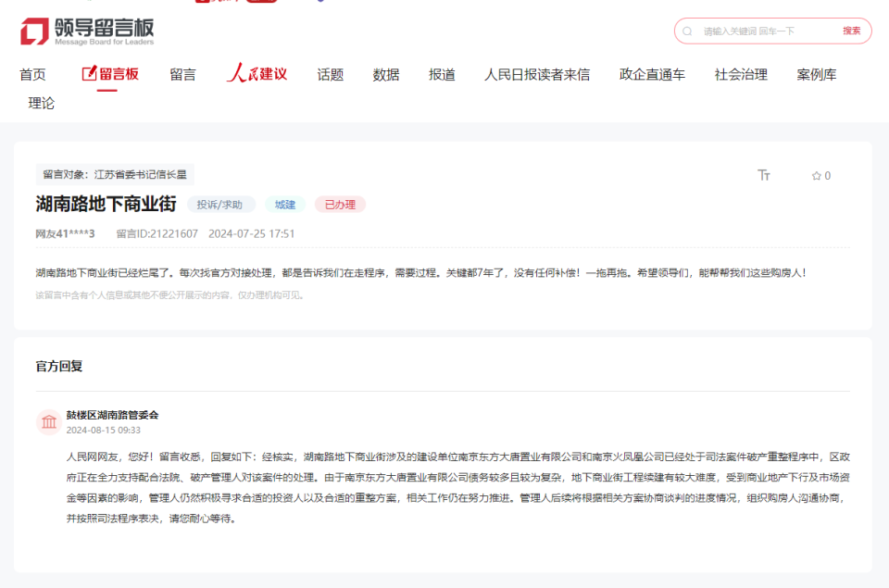Click the reply timestamp 2024-08-15 09:33
The width and height of the screenshot is (889, 588).
click(103, 431)
